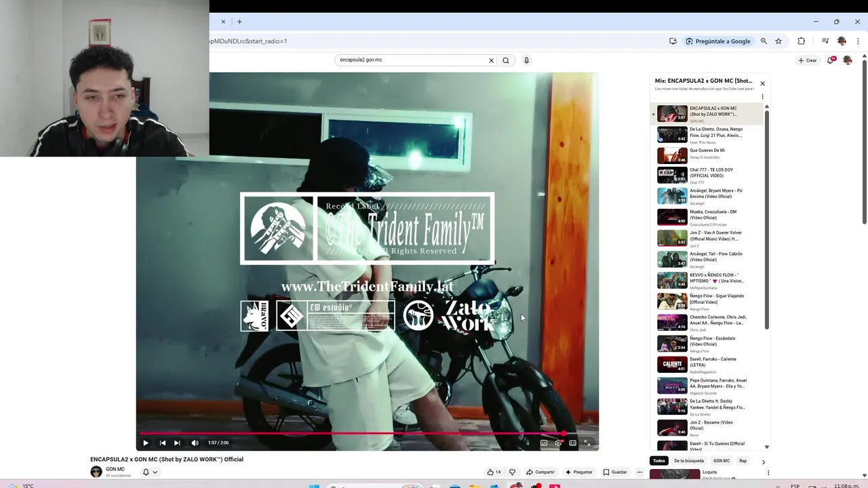Switch player to theater mode
This screenshot has height=488, width=868.
(x=573, y=443)
